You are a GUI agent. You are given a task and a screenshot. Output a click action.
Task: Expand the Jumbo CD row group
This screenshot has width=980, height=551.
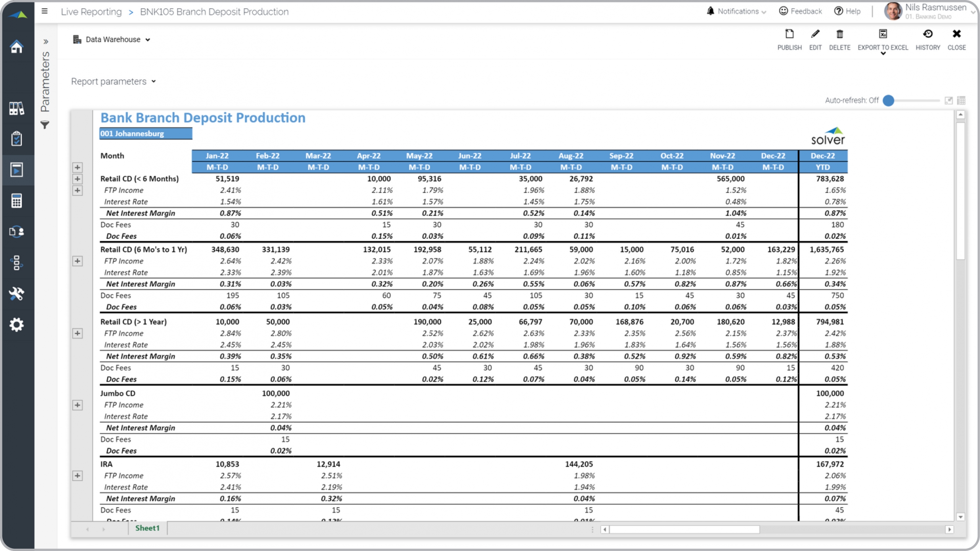(77, 405)
